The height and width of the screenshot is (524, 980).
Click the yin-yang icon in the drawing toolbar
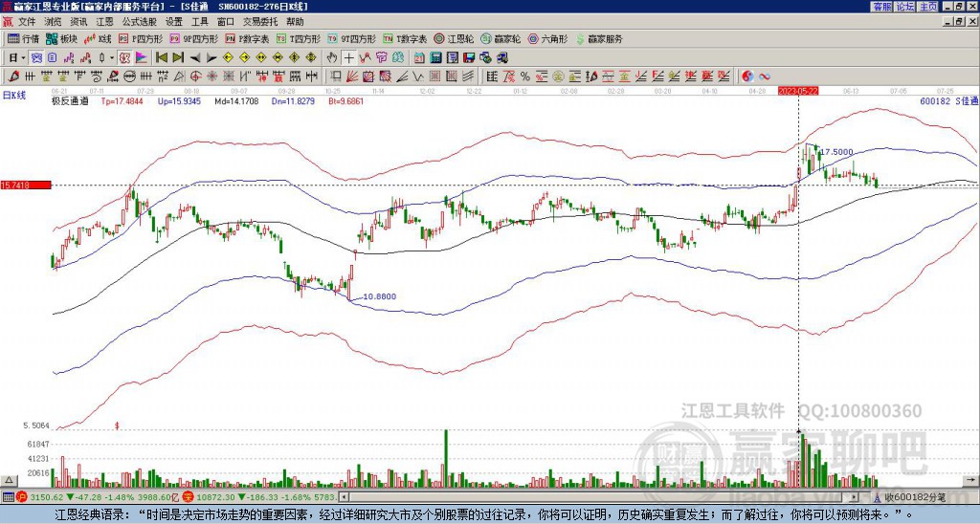click(x=747, y=76)
